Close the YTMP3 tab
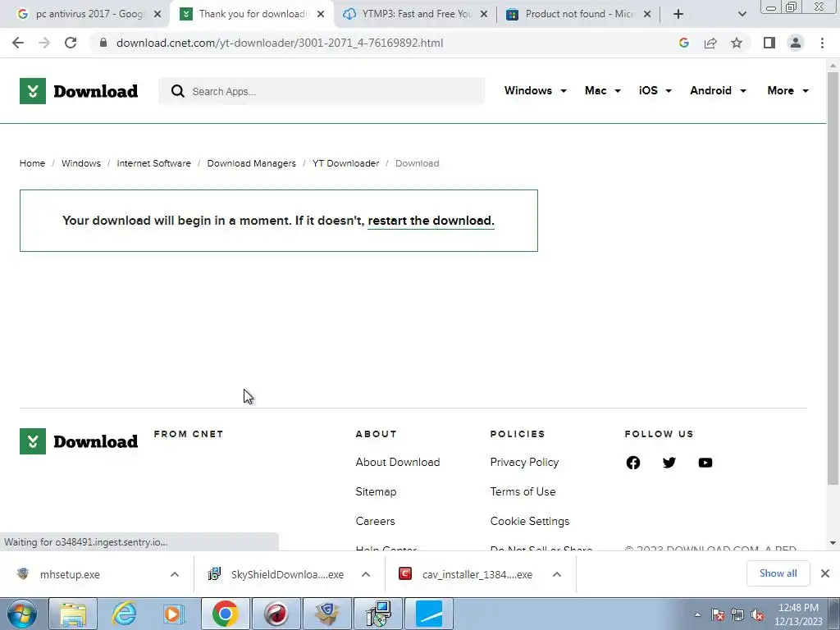 [x=484, y=14]
